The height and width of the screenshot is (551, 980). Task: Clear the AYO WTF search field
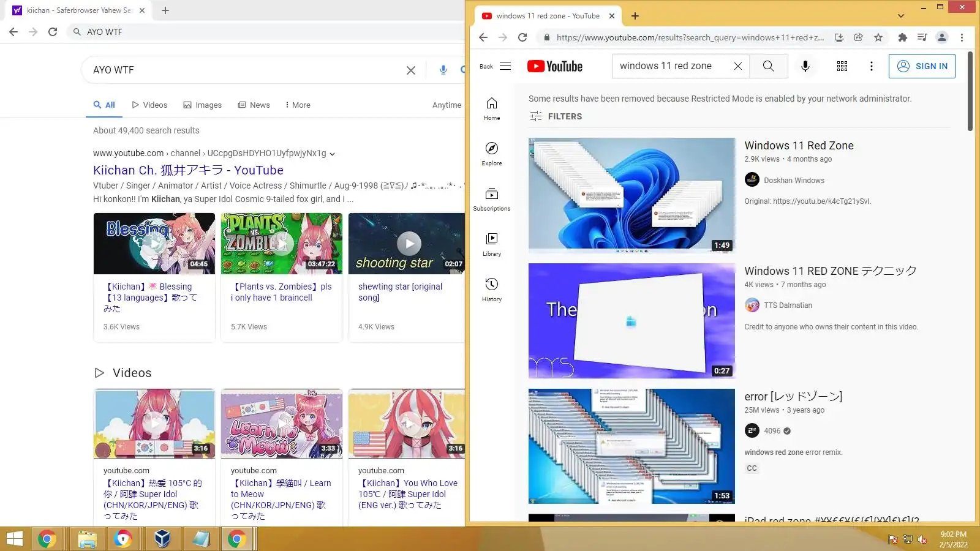coord(411,70)
